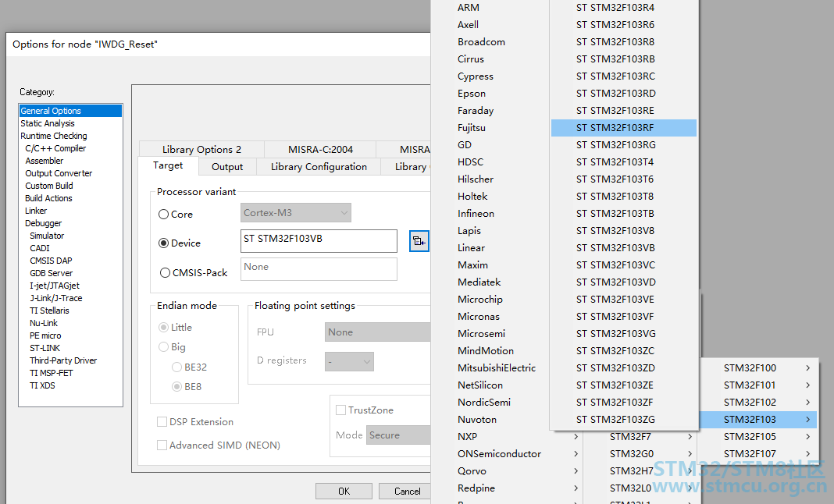
Task: Choose ST STM32F103ZG device
Action: (623, 420)
